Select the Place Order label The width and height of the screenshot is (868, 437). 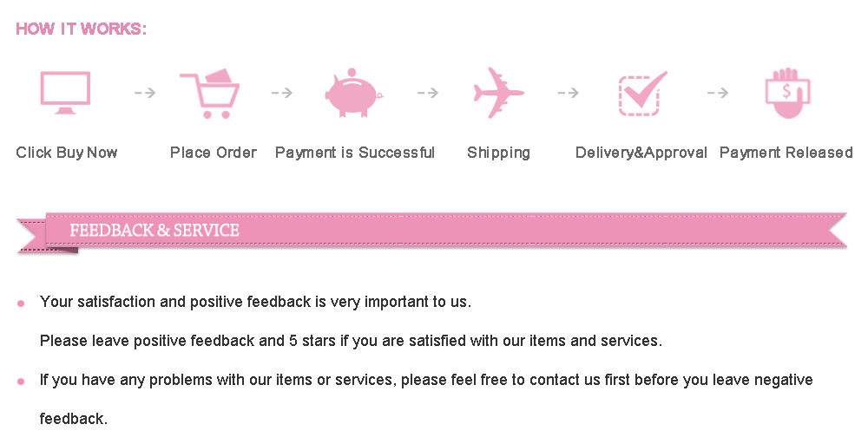[x=214, y=153]
